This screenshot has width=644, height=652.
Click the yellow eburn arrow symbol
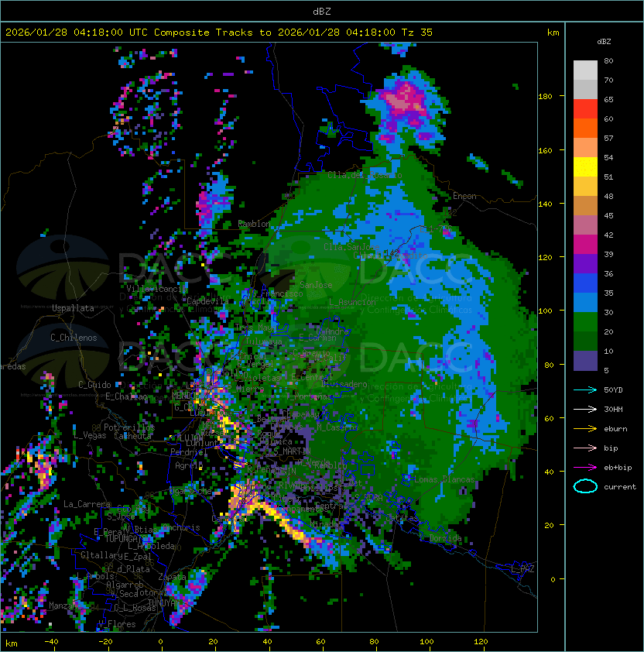point(585,429)
